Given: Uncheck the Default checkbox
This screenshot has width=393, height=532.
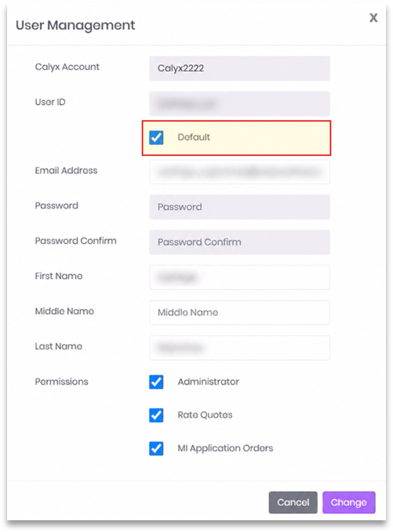Looking at the screenshot, I should (x=156, y=137).
